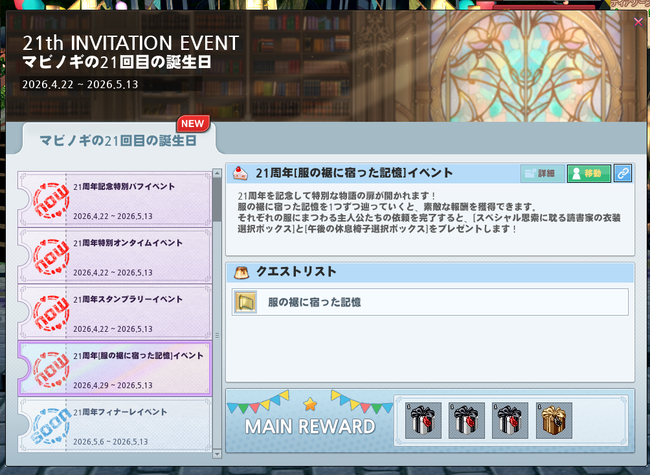
Task: Click the third silver gift box reward
Action: (510, 420)
